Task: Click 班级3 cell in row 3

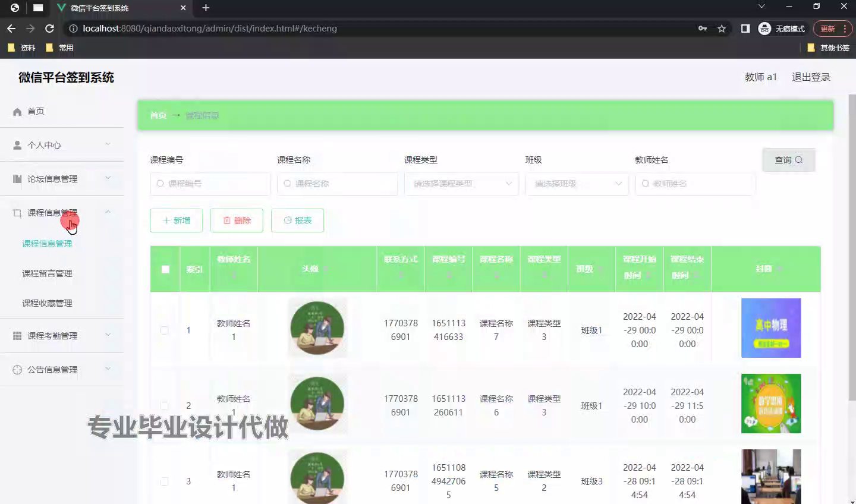Action: 591,481
